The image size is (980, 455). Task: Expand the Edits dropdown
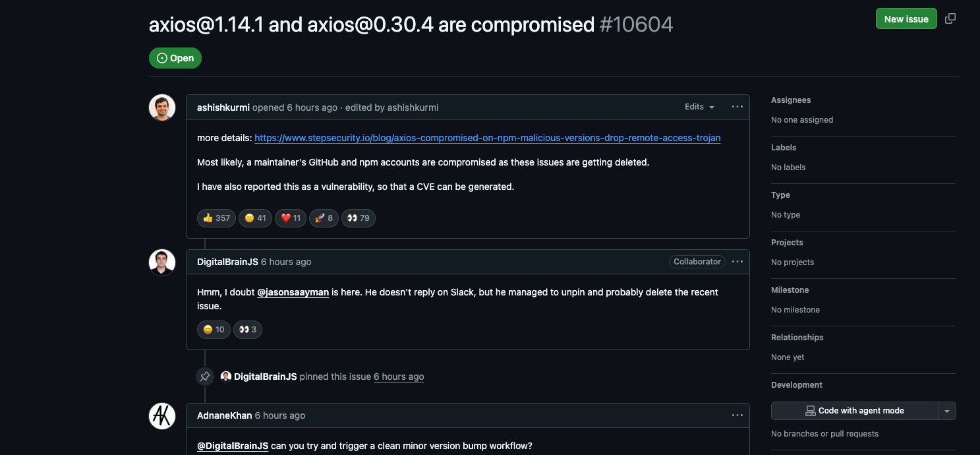point(699,106)
